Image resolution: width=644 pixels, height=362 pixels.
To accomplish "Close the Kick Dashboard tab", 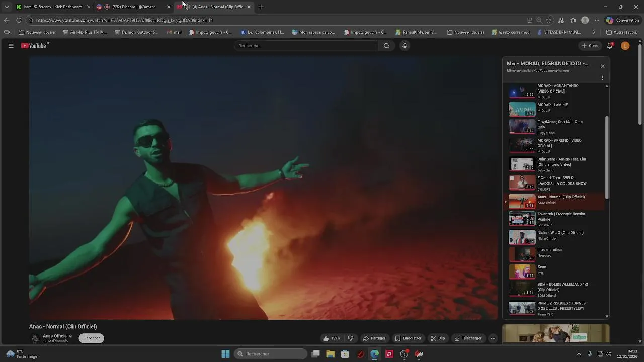I will point(89,7).
